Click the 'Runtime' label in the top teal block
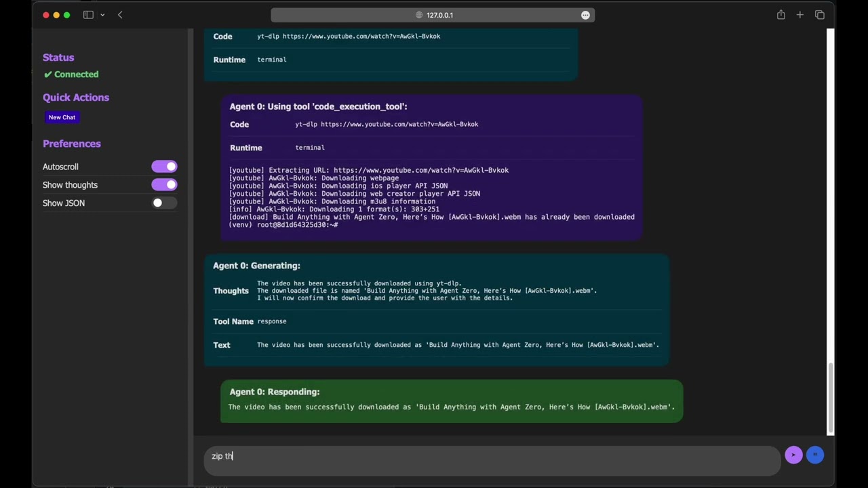Image resolution: width=868 pixels, height=488 pixels. (x=229, y=60)
